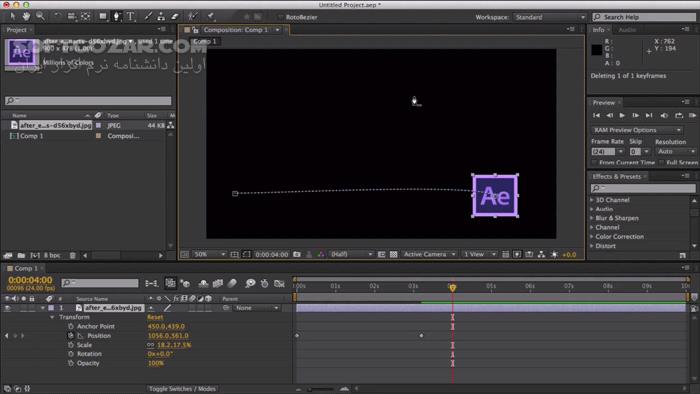Open the Active Camera dropdown

[429, 254]
